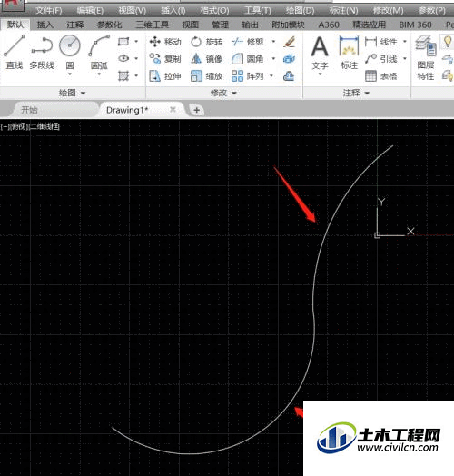
Task: Click the layer lightbulb on/off icon
Action: pos(448,42)
